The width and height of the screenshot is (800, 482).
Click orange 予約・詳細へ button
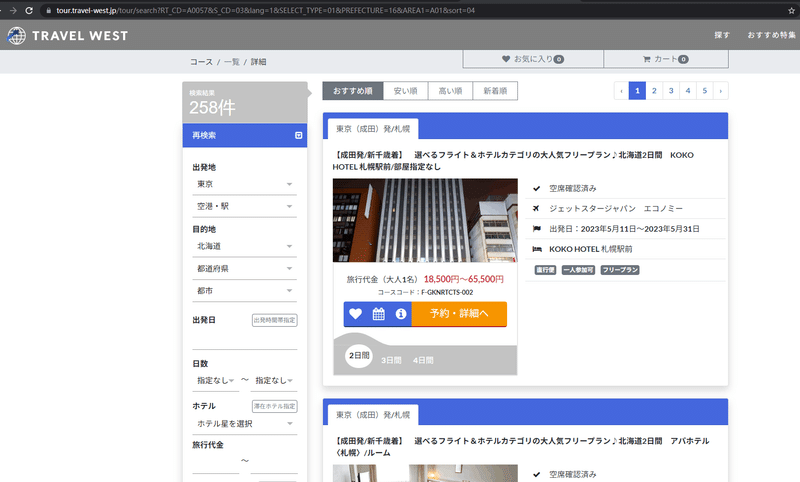pyautogui.click(x=459, y=314)
